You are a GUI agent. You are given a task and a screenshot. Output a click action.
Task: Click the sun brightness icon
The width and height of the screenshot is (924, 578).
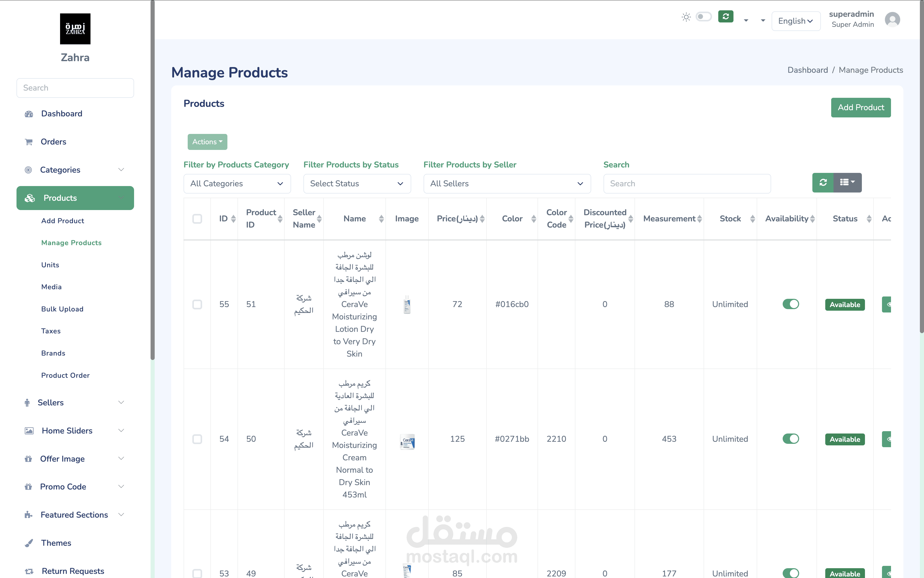pyautogui.click(x=686, y=17)
